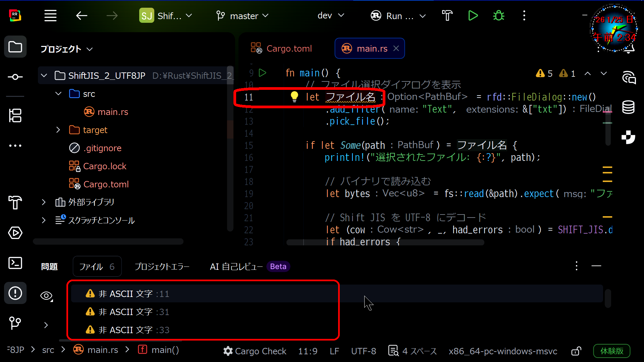The image size is (644, 362).
Task: Select the プロジェクトエラー tab
Action: [x=162, y=266]
